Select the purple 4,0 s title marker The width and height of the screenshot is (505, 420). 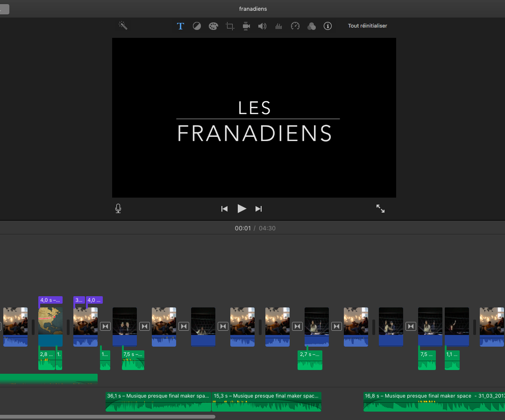[x=50, y=300]
